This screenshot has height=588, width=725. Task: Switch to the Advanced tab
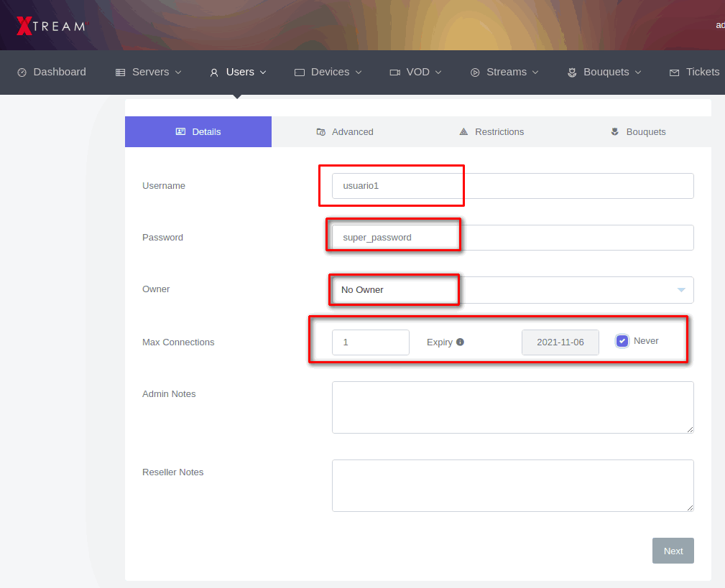click(345, 132)
